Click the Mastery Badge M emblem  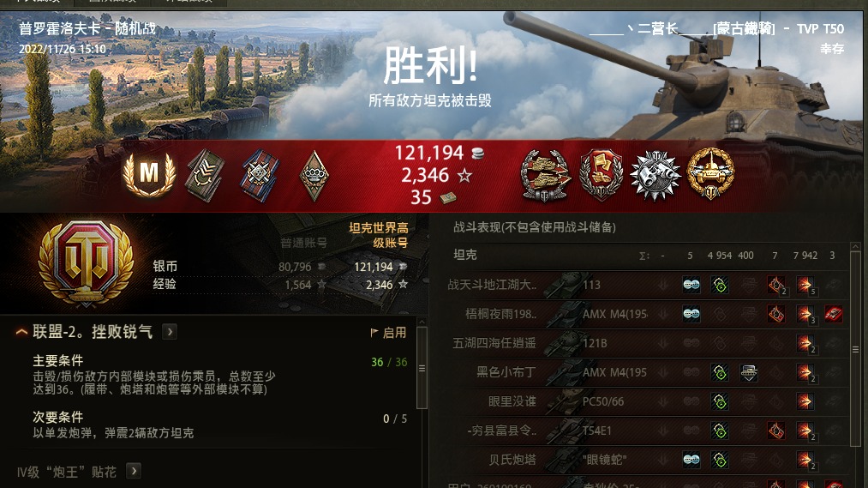[149, 174]
